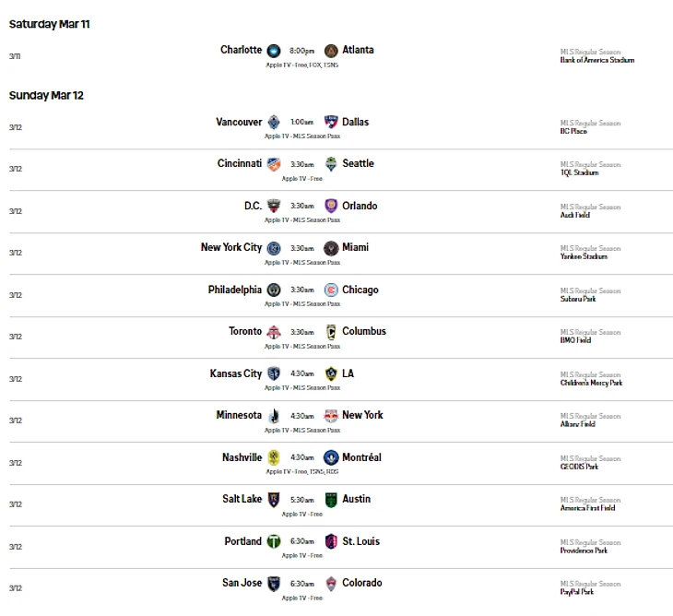Select the Kansas City vs LA match time

tap(302, 374)
